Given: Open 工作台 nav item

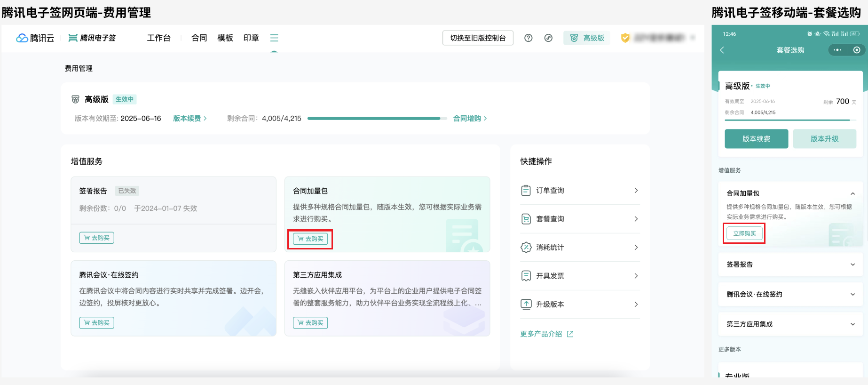Looking at the screenshot, I should tap(159, 38).
